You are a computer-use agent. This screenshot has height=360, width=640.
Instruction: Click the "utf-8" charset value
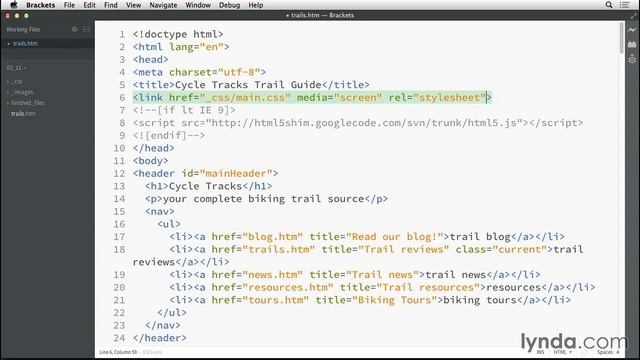coord(239,72)
